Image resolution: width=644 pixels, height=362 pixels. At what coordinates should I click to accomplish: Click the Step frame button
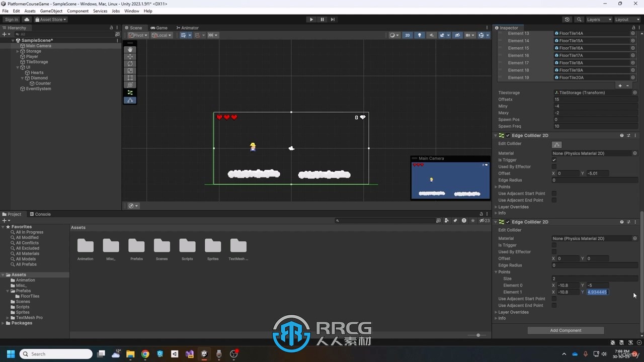click(x=333, y=20)
